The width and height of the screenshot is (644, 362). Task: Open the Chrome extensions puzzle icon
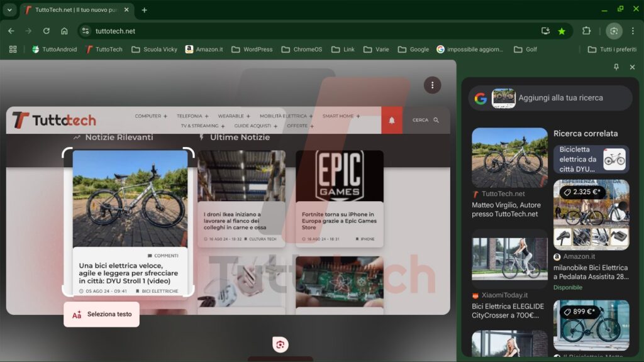pyautogui.click(x=587, y=30)
